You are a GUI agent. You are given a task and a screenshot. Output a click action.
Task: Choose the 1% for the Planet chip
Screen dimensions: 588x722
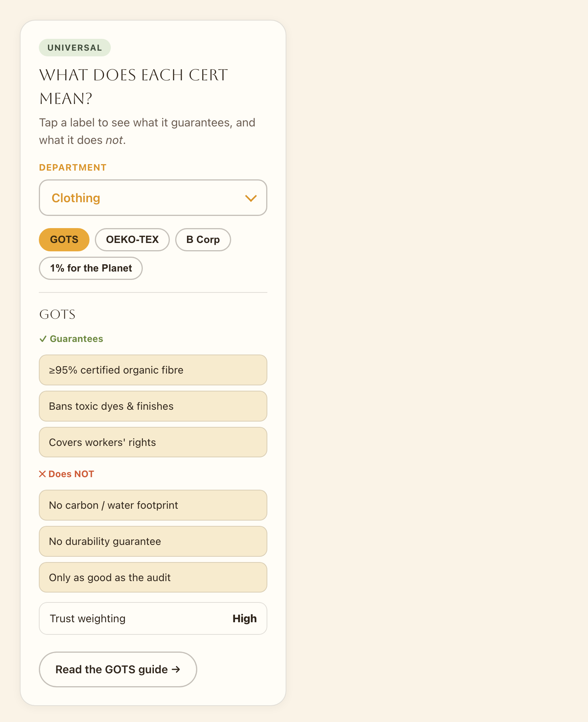[91, 268]
